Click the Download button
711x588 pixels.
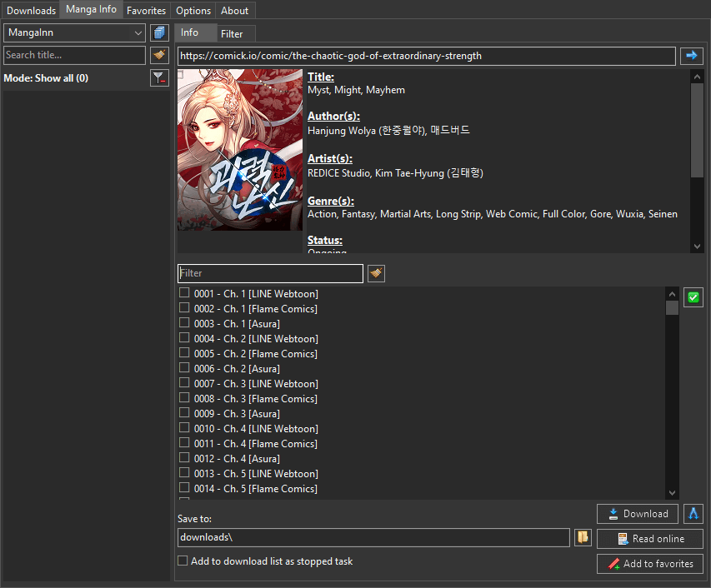[x=638, y=513]
